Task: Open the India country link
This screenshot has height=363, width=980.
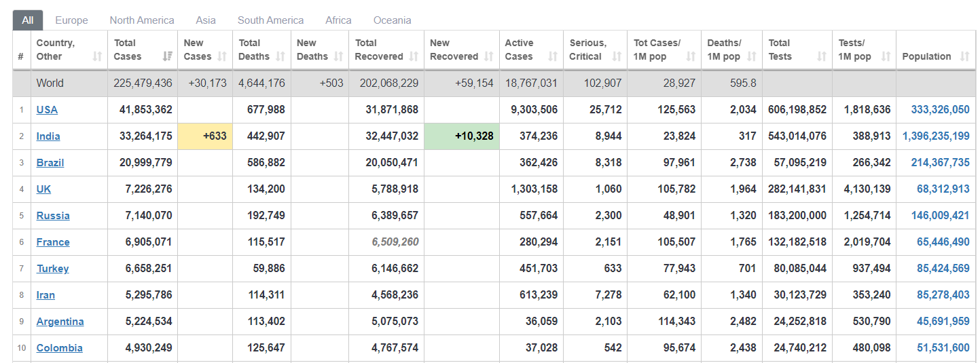Action: tap(48, 136)
